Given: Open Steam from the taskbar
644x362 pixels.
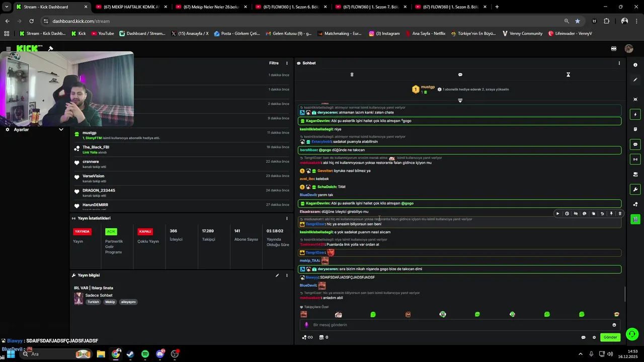Looking at the screenshot, I should click(130, 354).
